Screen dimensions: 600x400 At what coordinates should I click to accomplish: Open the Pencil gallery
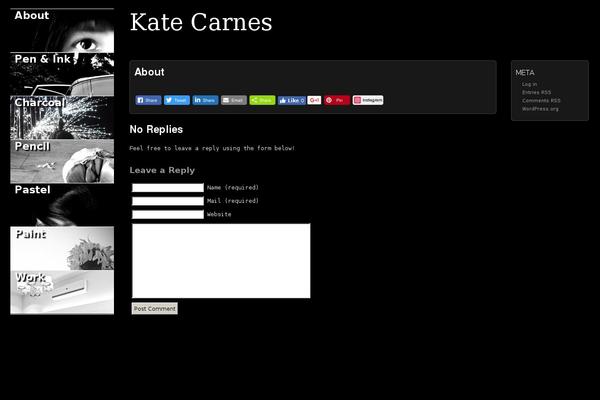pos(62,162)
